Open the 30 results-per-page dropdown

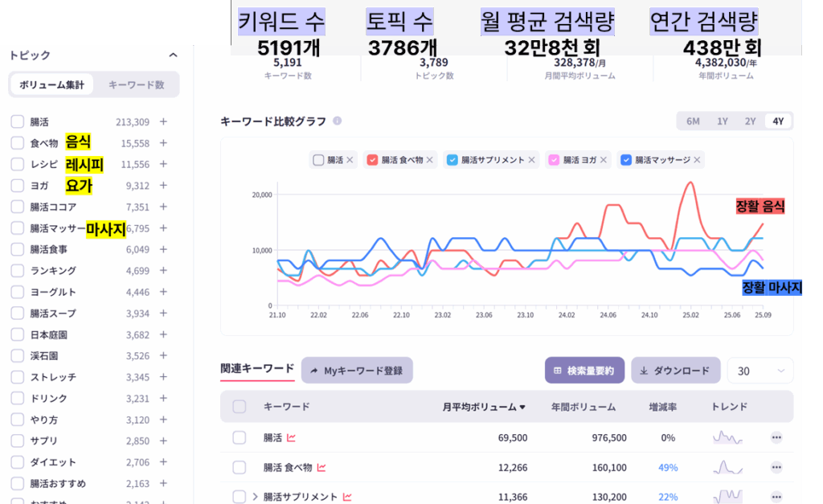tap(760, 371)
